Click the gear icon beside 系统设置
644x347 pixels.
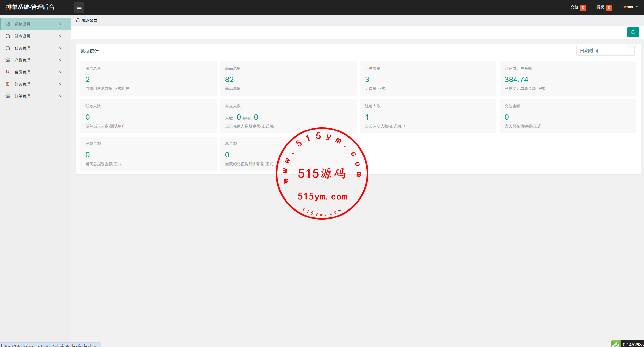click(8, 24)
